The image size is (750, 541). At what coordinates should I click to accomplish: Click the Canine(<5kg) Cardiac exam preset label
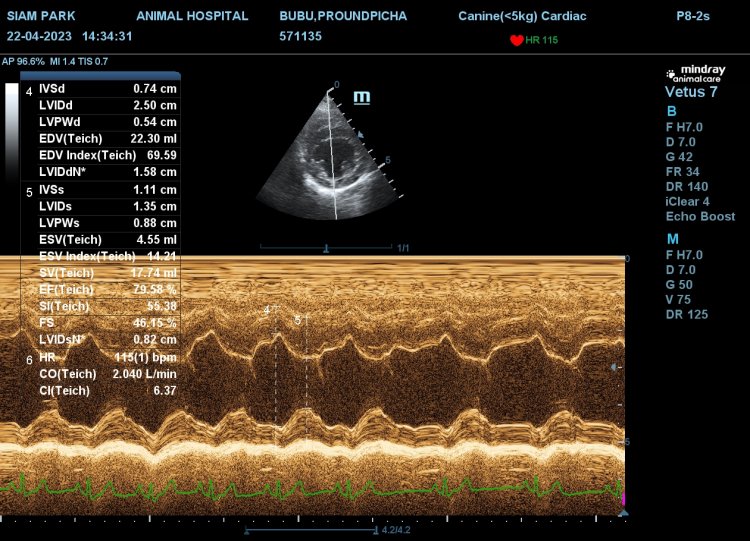click(x=521, y=17)
